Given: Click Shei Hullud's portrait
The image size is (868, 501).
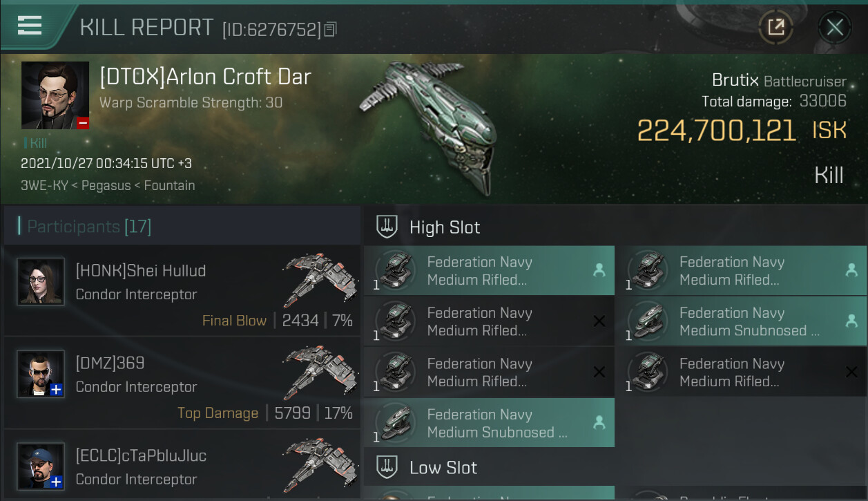Looking at the screenshot, I should [41, 281].
